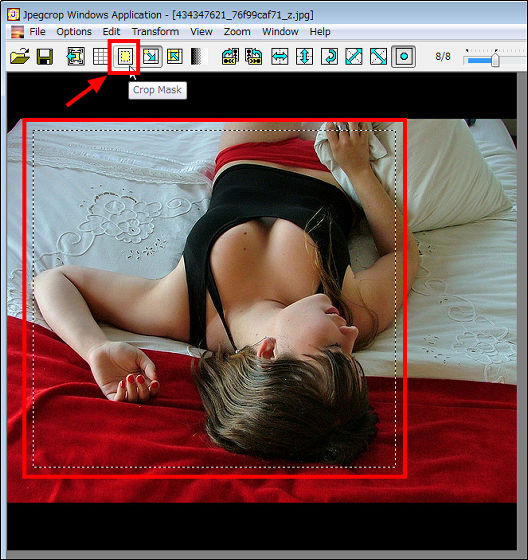Click the yellow down-right arrow crop icon

pos(151,56)
